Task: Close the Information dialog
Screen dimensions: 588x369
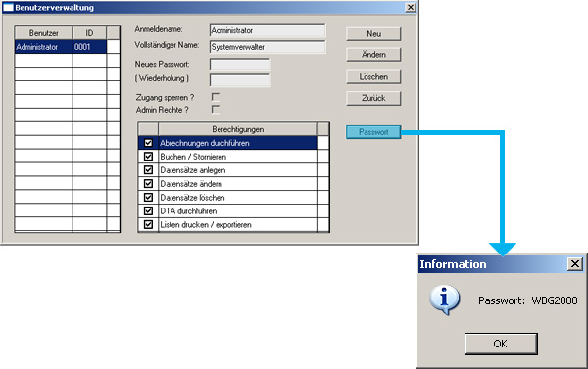Action: point(575,264)
